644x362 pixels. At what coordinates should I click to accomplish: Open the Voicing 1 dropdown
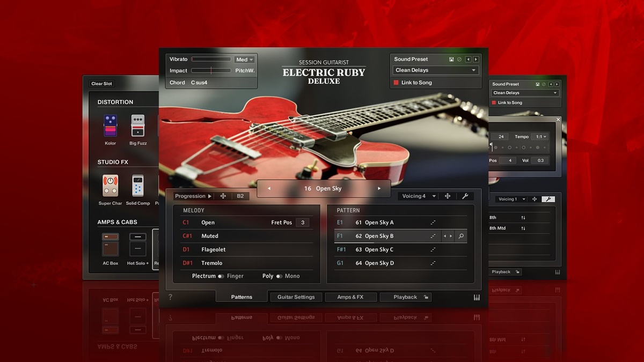510,199
